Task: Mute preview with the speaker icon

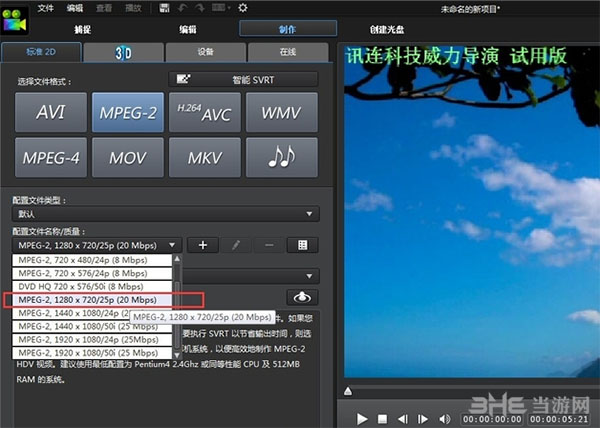Action: tap(445, 419)
